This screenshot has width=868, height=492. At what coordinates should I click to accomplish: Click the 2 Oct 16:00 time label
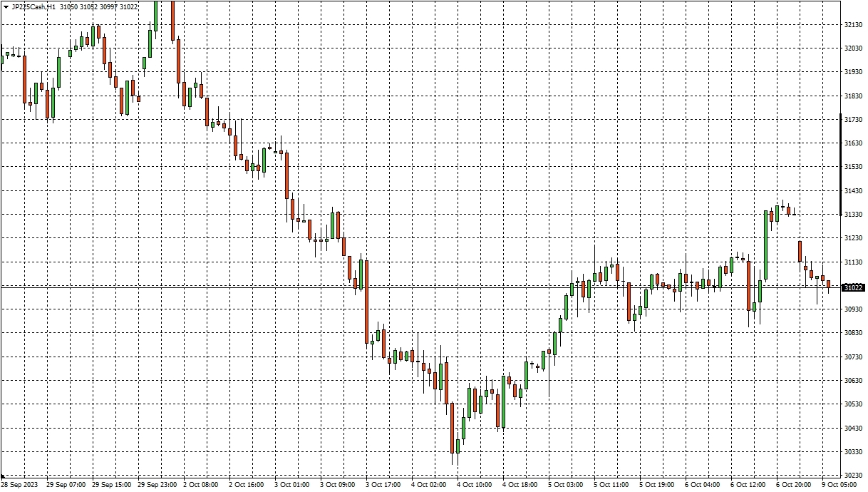point(247,485)
